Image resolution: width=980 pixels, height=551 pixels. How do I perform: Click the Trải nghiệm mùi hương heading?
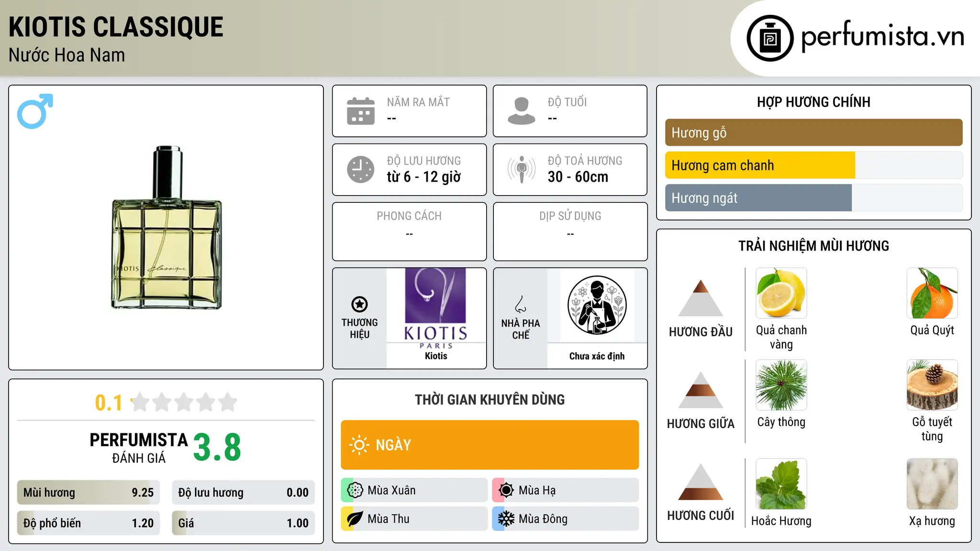813,246
